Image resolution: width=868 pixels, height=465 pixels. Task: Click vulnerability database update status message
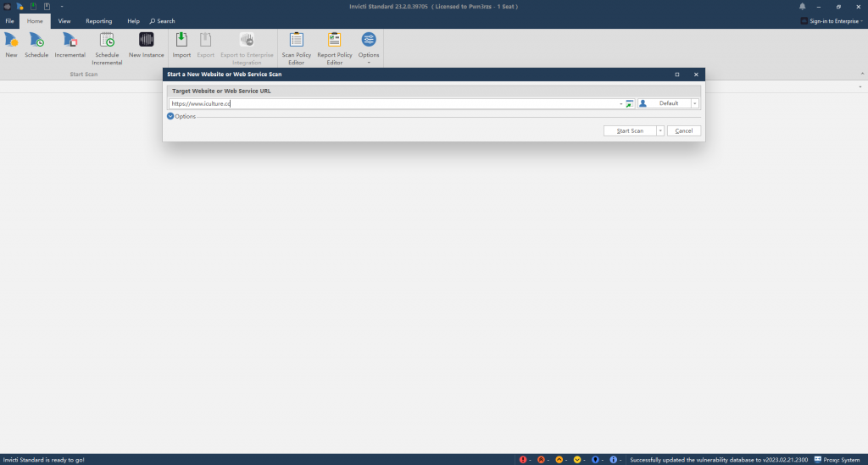click(x=719, y=459)
